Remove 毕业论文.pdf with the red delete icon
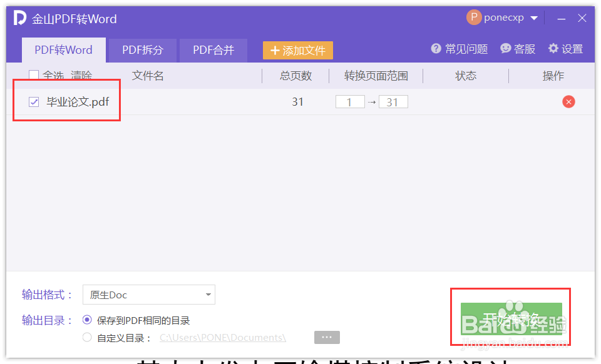This screenshot has width=601, height=364. [568, 102]
